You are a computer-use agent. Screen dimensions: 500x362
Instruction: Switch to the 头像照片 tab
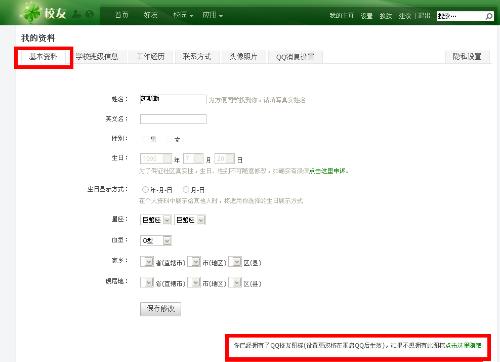pyautogui.click(x=243, y=57)
